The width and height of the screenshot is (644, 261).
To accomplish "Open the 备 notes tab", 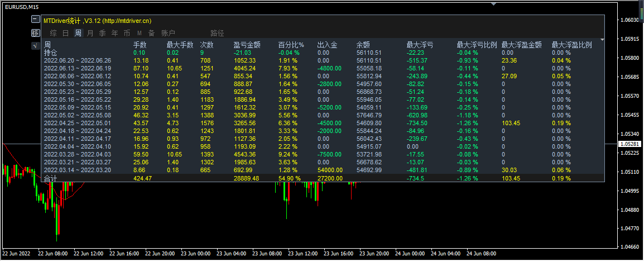I will (x=152, y=34).
